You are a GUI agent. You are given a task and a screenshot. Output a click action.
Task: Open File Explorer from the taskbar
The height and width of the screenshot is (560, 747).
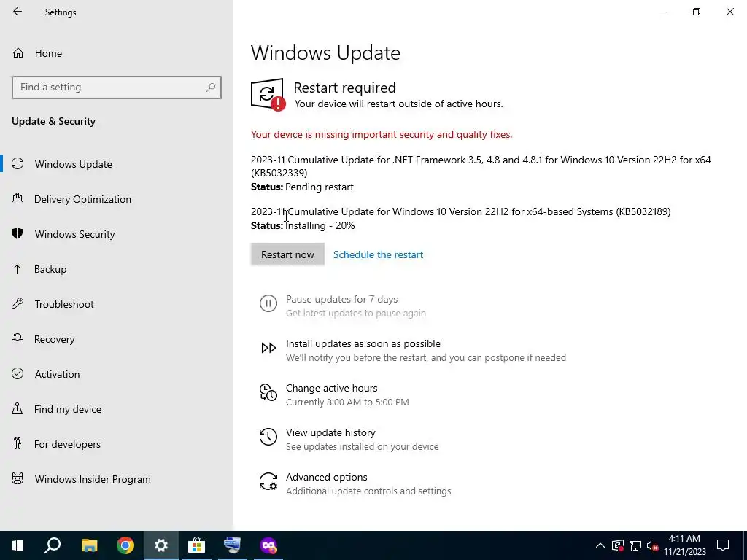[89, 545]
